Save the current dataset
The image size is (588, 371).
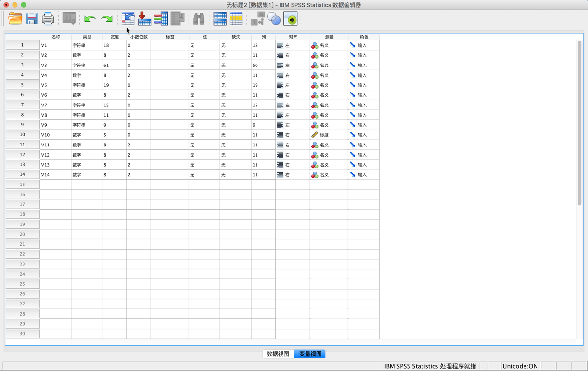pyautogui.click(x=32, y=18)
